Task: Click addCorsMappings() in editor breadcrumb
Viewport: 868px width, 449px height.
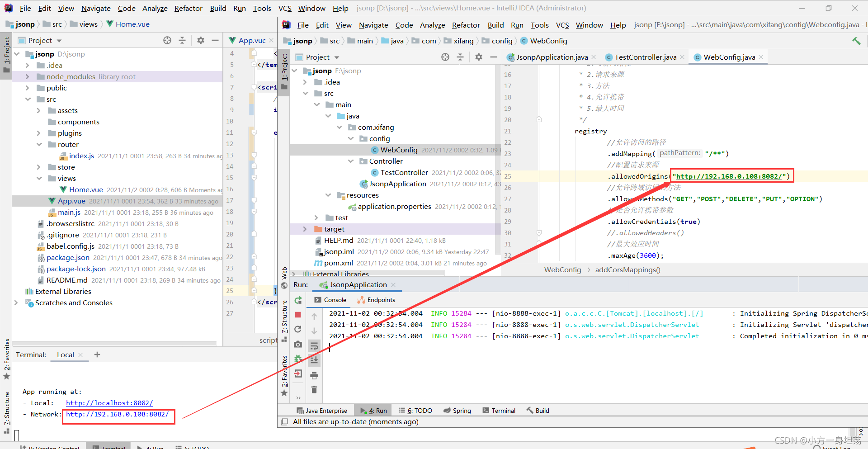Action: point(627,269)
